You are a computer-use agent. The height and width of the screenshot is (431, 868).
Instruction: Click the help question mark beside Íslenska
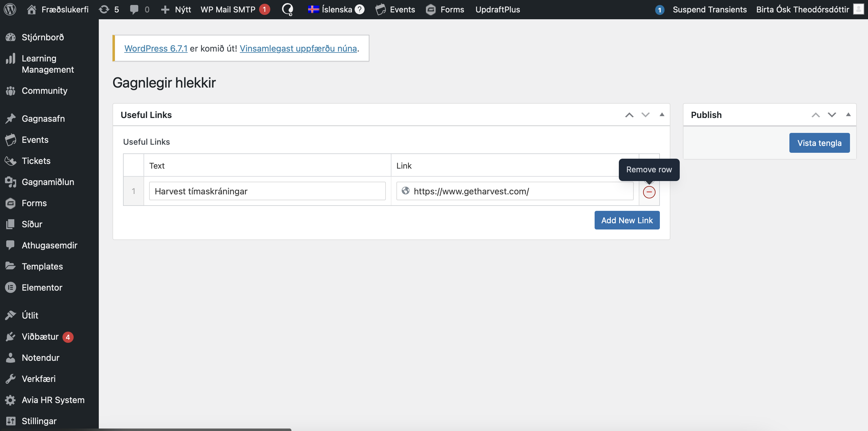[x=359, y=9]
